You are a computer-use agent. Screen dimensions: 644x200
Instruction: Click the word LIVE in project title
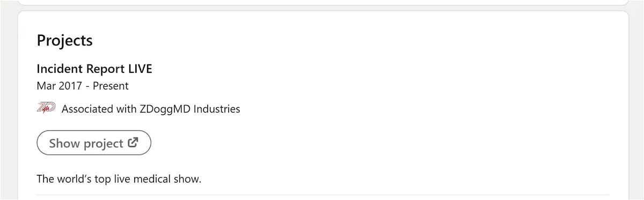[x=140, y=69]
